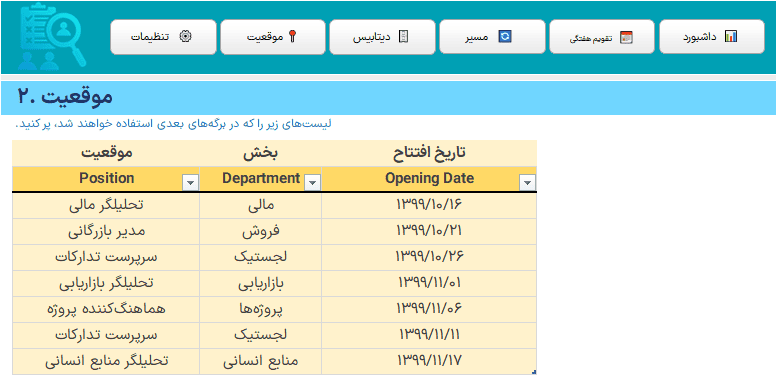Select the cell تحلیلگر مالی

tap(106, 205)
